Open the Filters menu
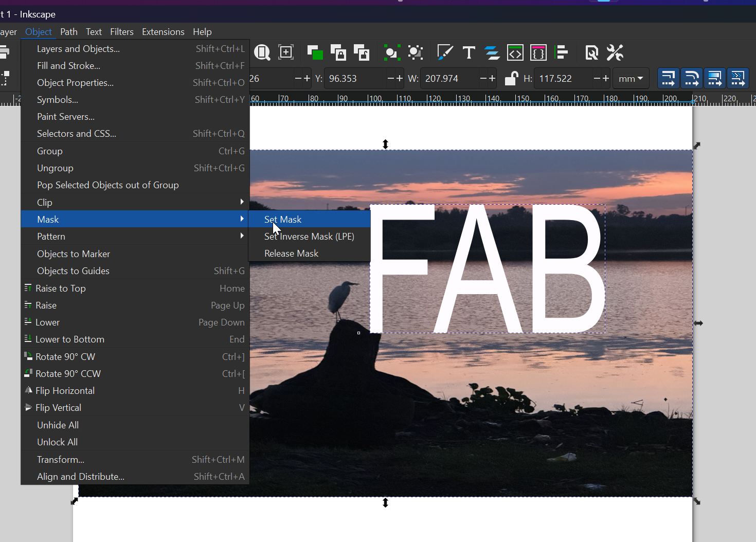Viewport: 756px width, 542px height. click(x=122, y=32)
